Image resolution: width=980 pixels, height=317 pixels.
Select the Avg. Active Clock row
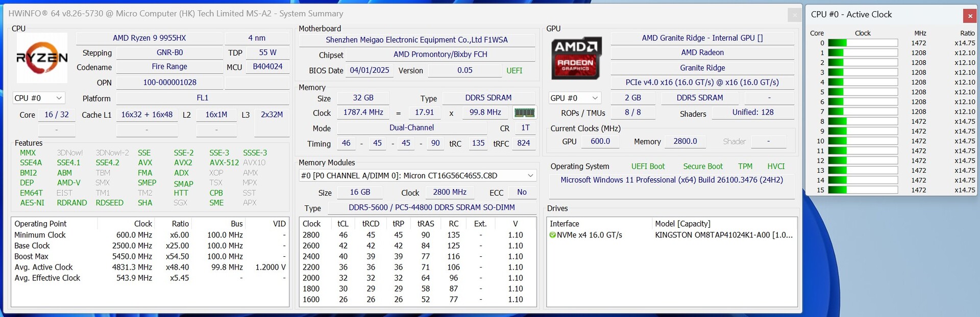(x=150, y=267)
